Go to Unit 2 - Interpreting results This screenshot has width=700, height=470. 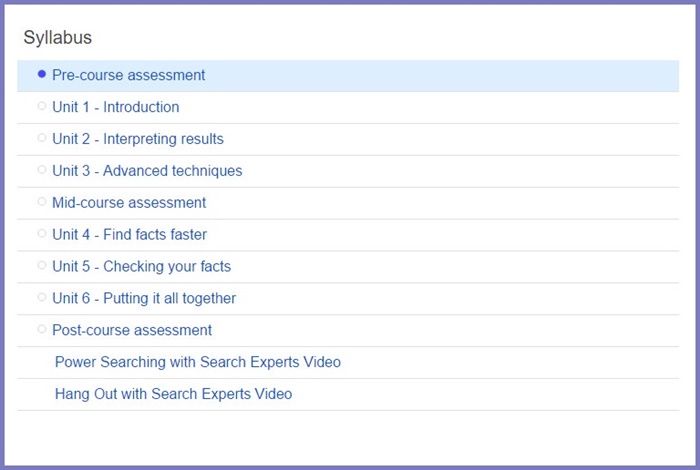coord(138,139)
